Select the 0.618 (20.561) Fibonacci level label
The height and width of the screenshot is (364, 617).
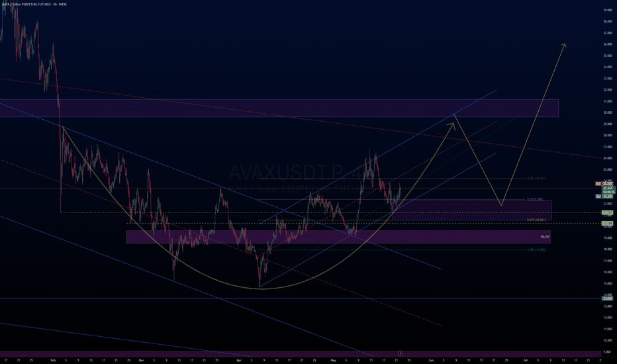[536, 220]
